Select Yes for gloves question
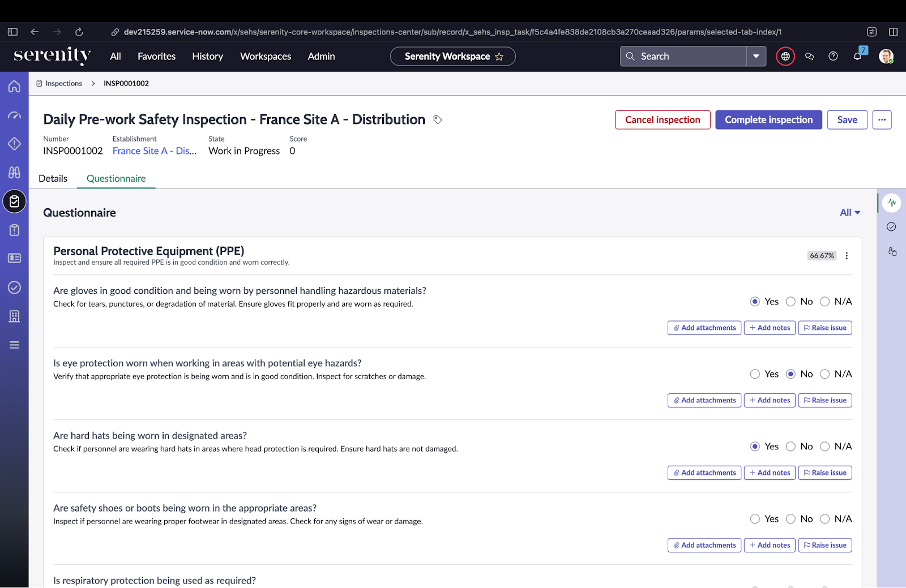Viewport: 906px width, 588px height. tap(755, 302)
